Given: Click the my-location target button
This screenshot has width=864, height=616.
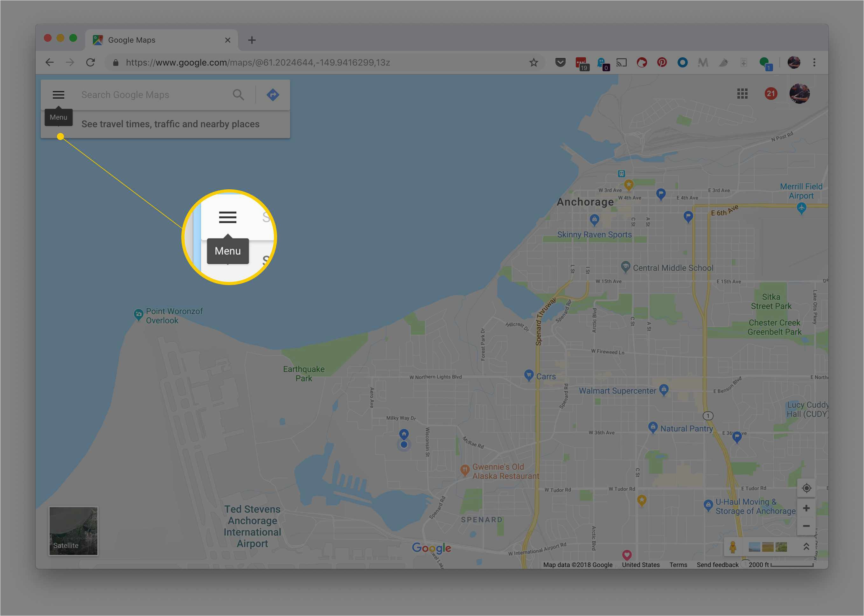Looking at the screenshot, I should tap(806, 488).
